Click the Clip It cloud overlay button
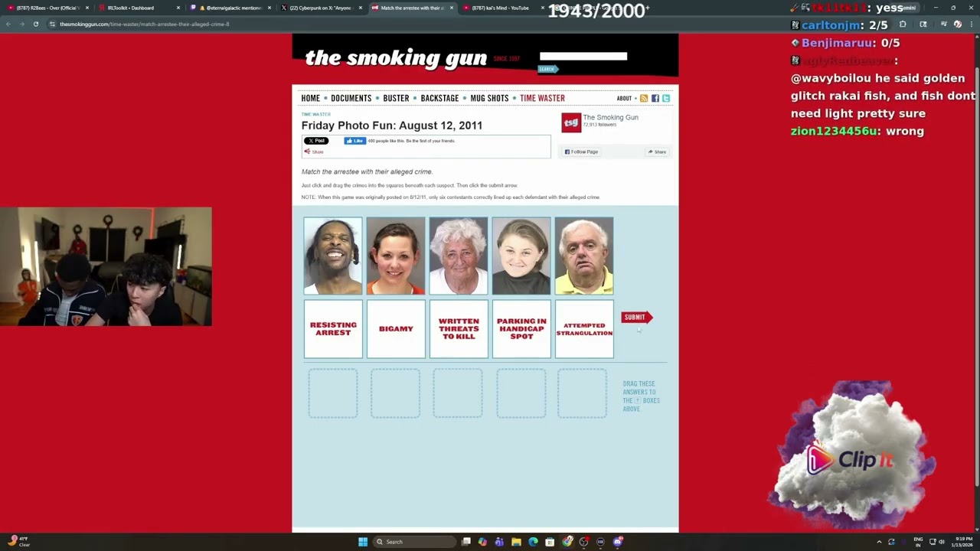Viewport: 980px width, 551px height. (851, 455)
